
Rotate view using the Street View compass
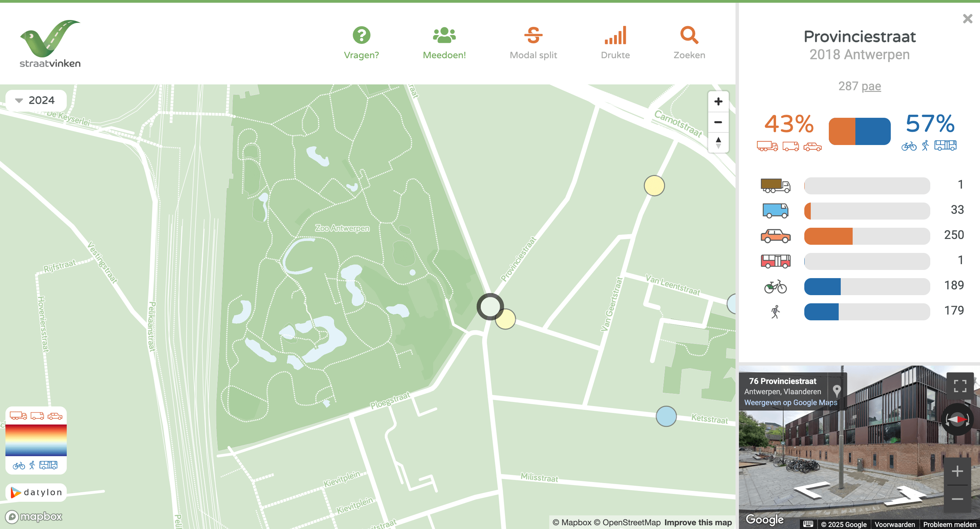(958, 420)
